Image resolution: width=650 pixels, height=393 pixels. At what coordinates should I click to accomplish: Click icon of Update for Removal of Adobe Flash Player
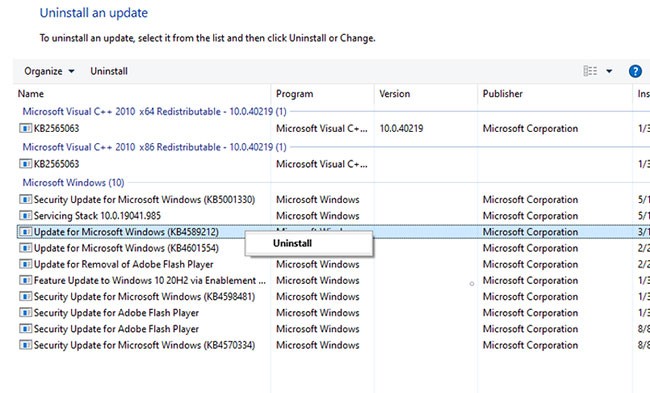click(x=25, y=264)
